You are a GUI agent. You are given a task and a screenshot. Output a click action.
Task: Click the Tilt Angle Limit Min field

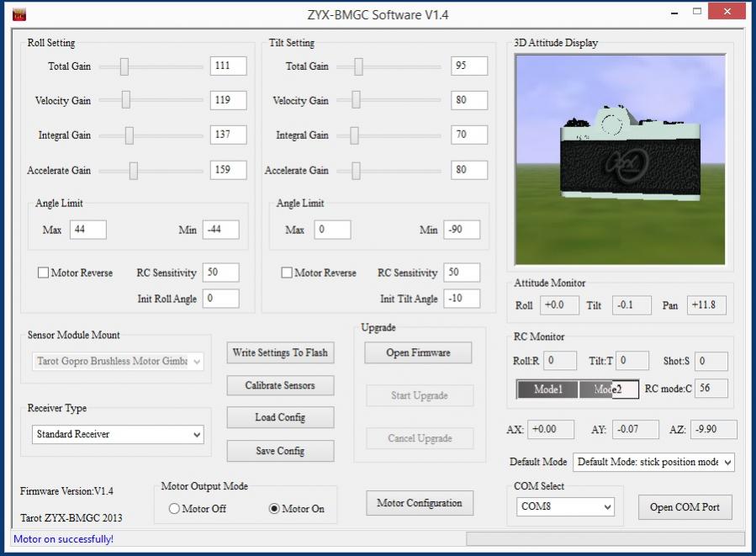462,230
